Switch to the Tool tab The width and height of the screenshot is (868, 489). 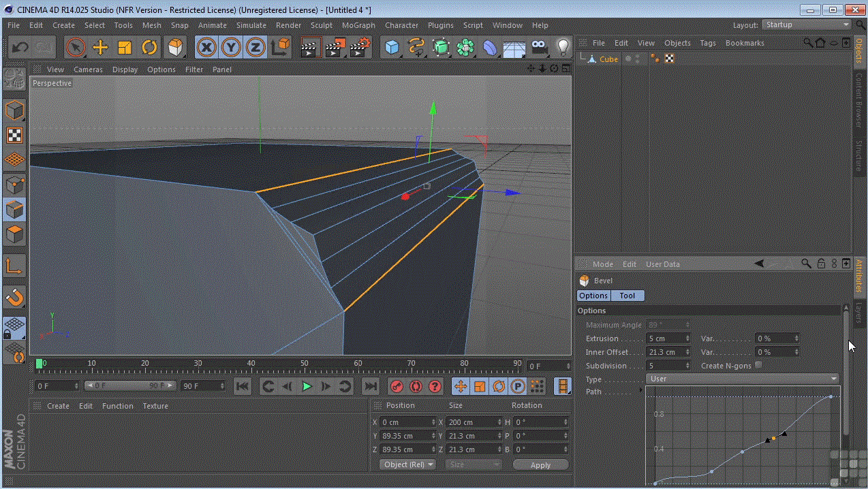(x=627, y=296)
